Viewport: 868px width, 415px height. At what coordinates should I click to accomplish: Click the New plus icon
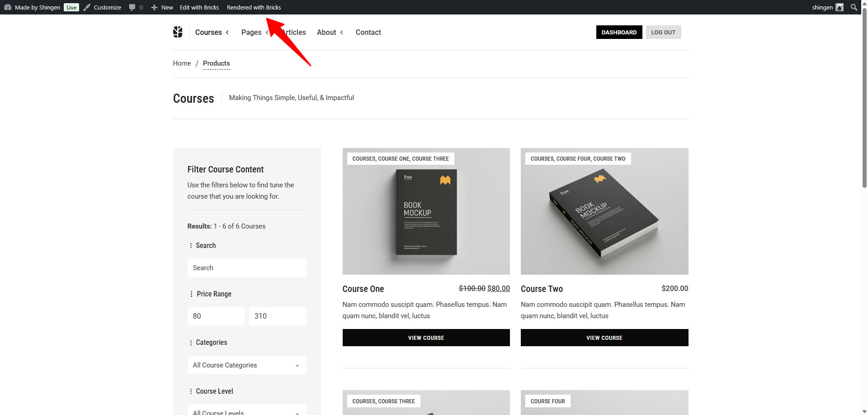pyautogui.click(x=154, y=7)
